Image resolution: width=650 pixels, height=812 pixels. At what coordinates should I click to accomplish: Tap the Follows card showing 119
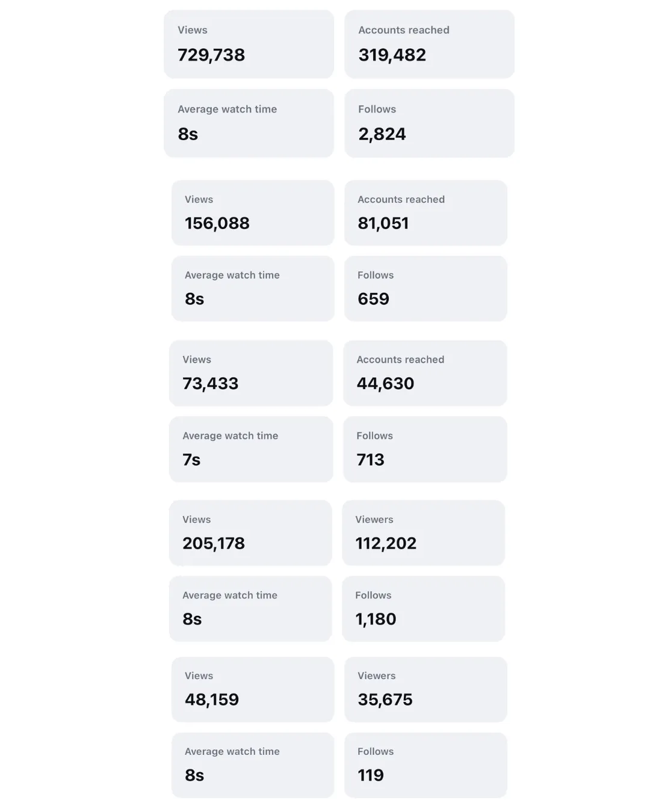click(x=426, y=765)
